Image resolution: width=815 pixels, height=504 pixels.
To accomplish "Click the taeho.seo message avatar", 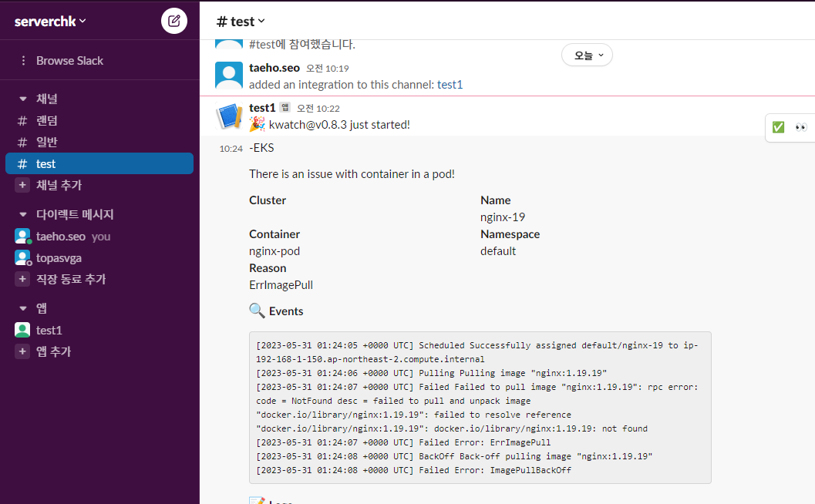I will [x=229, y=76].
